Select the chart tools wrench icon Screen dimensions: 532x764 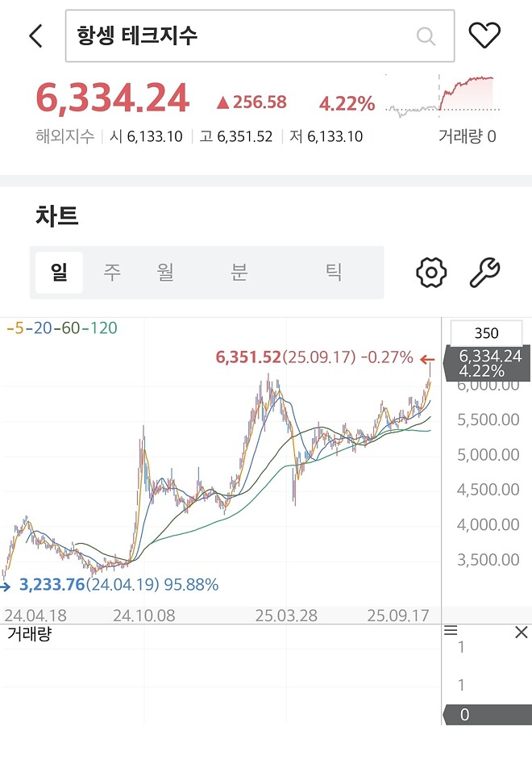[x=484, y=272]
